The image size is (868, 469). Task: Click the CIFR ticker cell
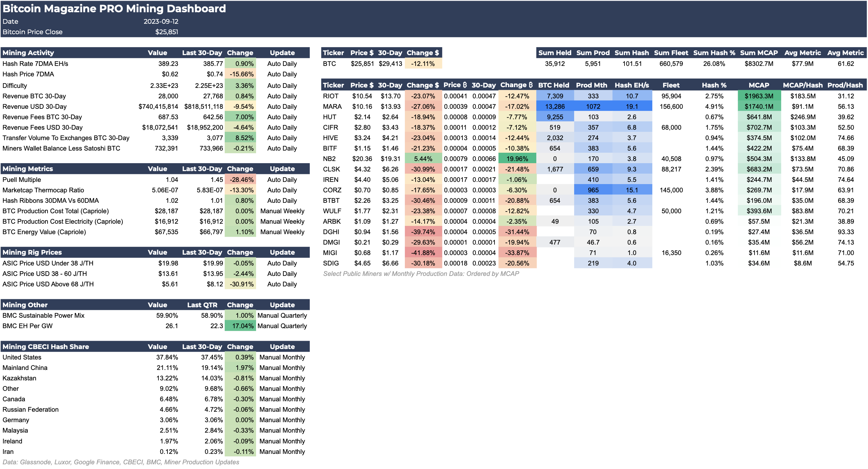tap(330, 128)
